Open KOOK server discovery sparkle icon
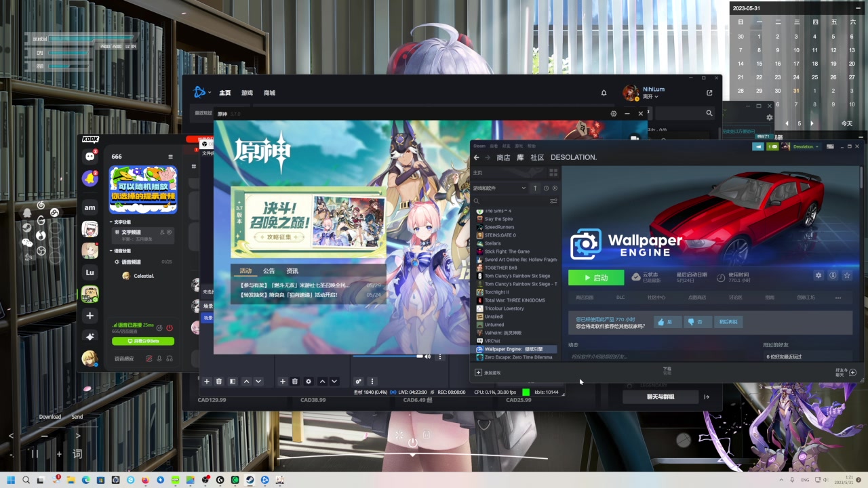The width and height of the screenshot is (868, 488). click(90, 336)
